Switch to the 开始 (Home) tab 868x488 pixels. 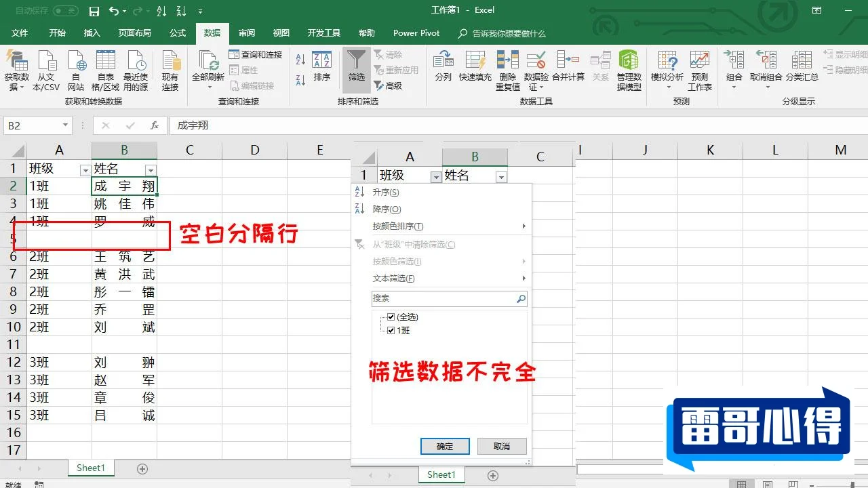pyautogui.click(x=58, y=33)
